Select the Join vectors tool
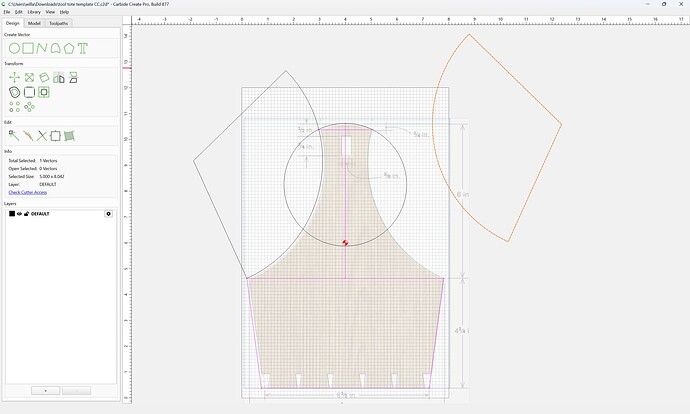This screenshot has width=690, height=414. click(28, 136)
